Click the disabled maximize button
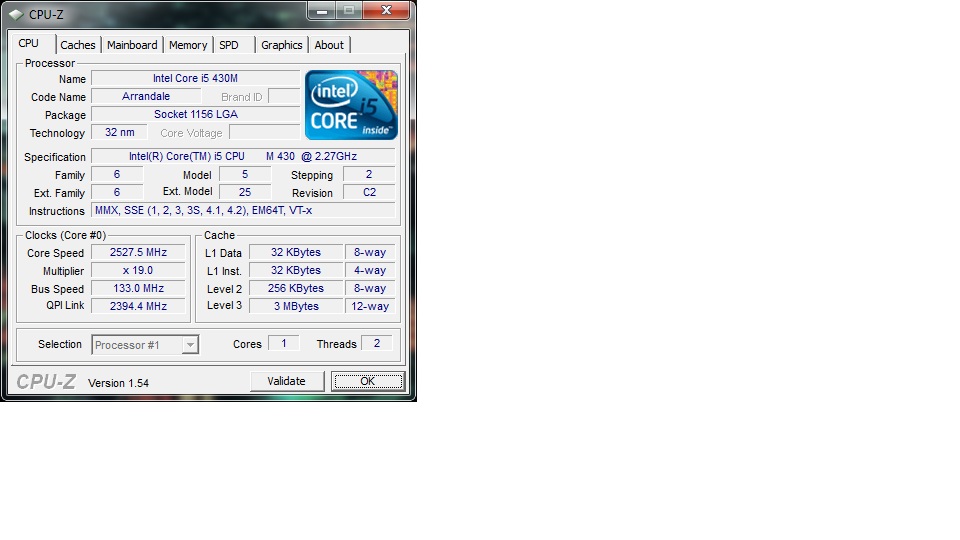Image resolution: width=960 pixels, height=540 pixels. point(349,10)
